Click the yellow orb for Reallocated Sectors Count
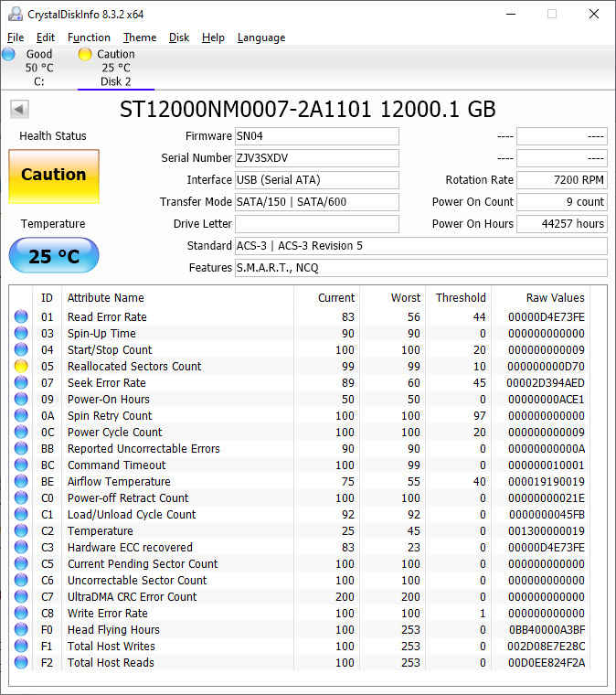Screen dimensions: 616x695 click(x=21, y=366)
